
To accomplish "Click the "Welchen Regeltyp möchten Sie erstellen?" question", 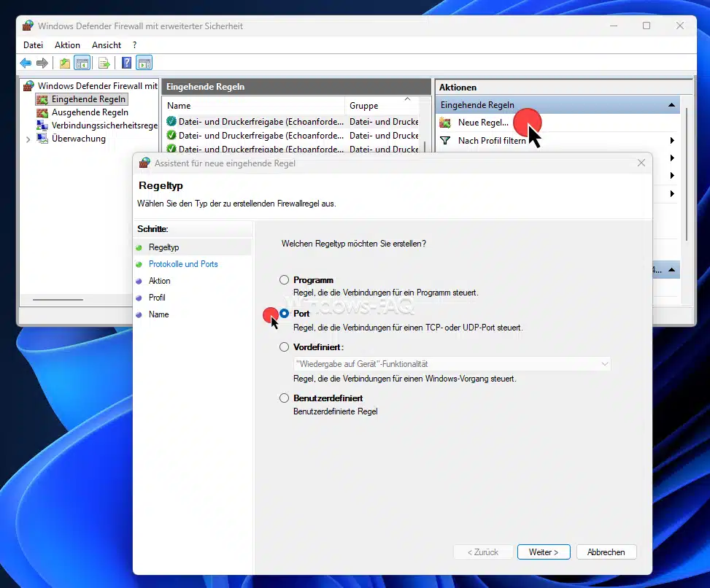I will (353, 244).
